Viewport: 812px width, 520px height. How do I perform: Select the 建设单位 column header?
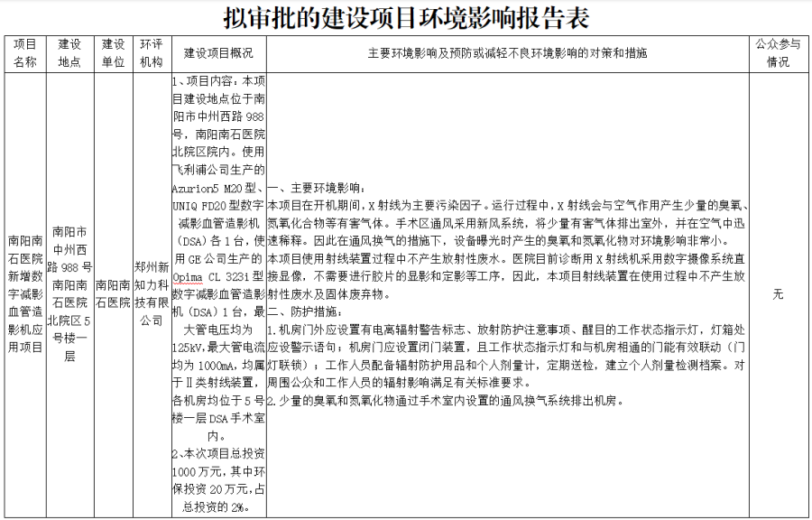pyautogui.click(x=114, y=53)
